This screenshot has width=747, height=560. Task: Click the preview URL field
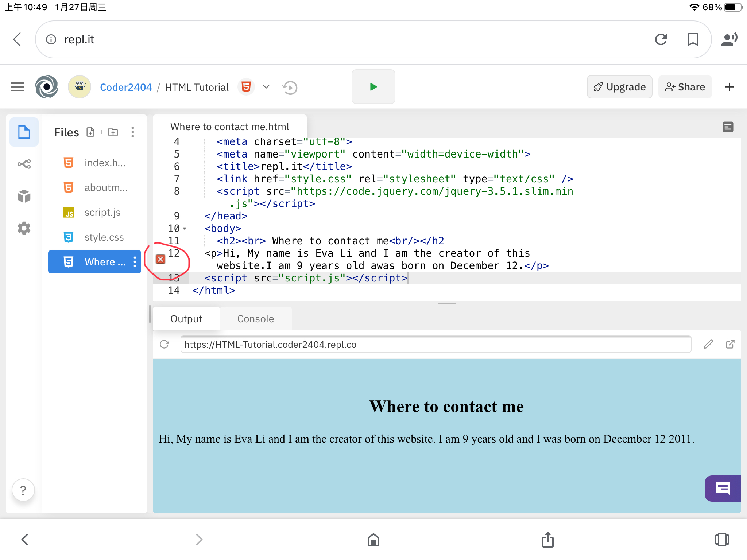point(436,345)
